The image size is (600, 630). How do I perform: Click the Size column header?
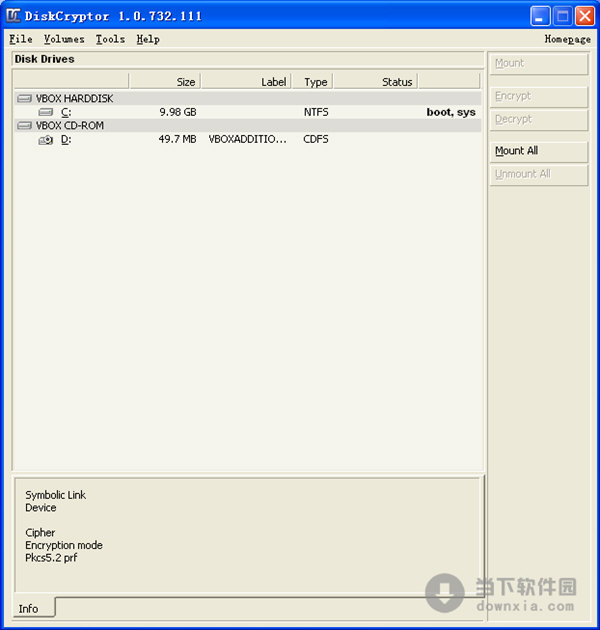point(165,82)
